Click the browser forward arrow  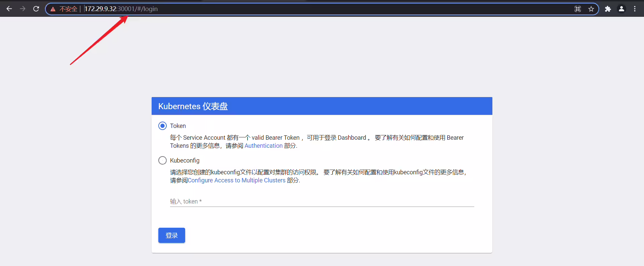point(22,9)
